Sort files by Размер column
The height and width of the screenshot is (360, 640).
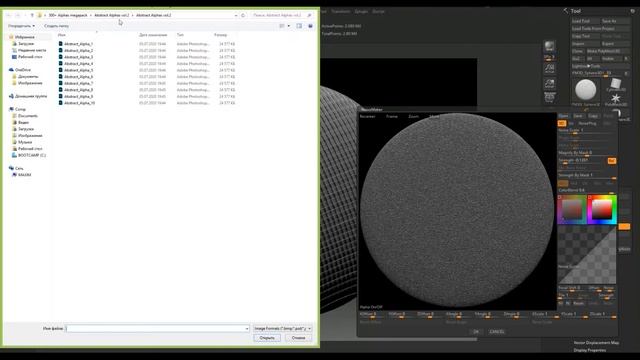click(220, 35)
